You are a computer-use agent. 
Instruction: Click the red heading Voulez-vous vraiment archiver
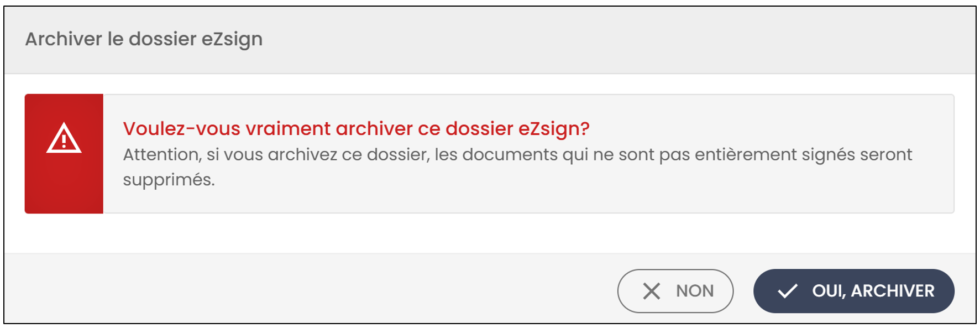(356, 128)
